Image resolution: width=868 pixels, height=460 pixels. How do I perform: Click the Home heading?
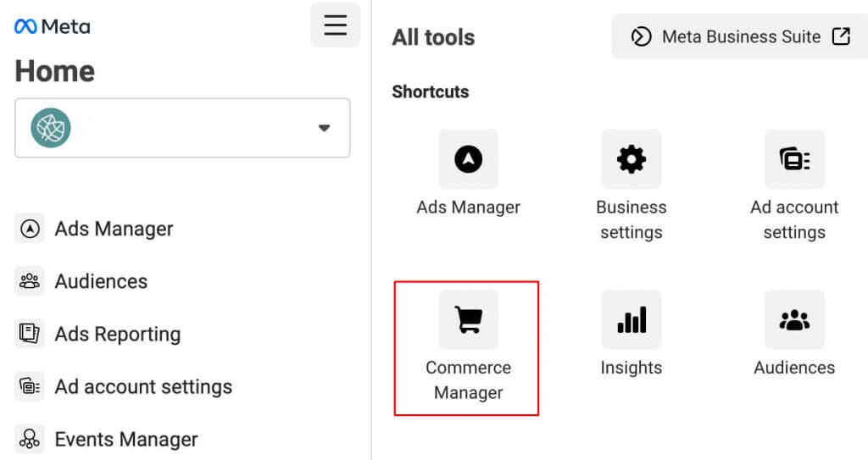tap(55, 71)
